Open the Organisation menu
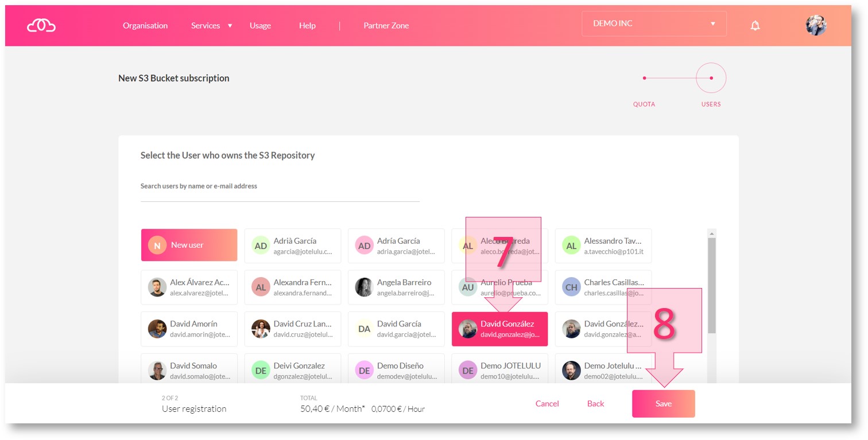The width and height of the screenshot is (868, 440). [145, 26]
